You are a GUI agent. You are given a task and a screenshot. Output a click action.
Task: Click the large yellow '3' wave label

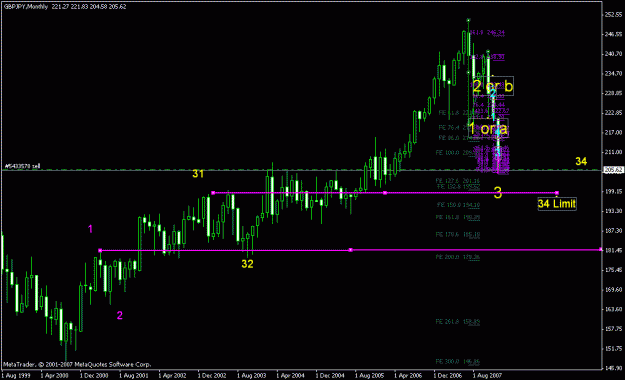point(497,193)
